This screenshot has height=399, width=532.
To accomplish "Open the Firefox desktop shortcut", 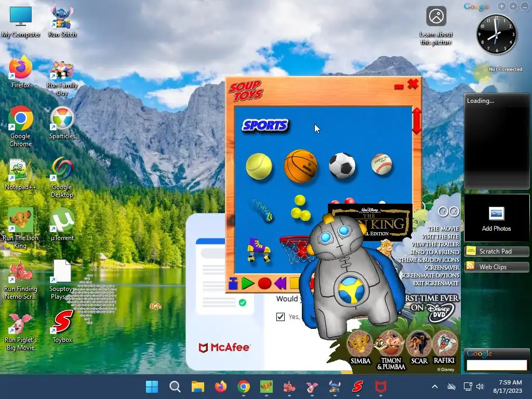I will (x=21, y=72).
